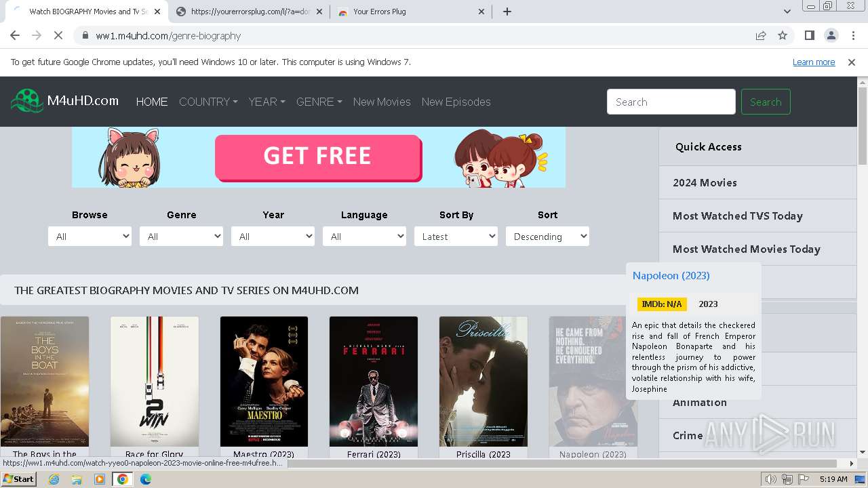Bookmark page with star icon
The image size is (868, 488).
tap(783, 35)
